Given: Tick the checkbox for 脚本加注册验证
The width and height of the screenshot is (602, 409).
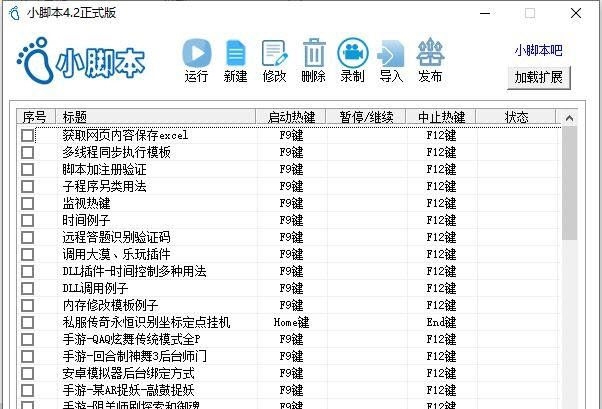Looking at the screenshot, I should click(27, 169).
